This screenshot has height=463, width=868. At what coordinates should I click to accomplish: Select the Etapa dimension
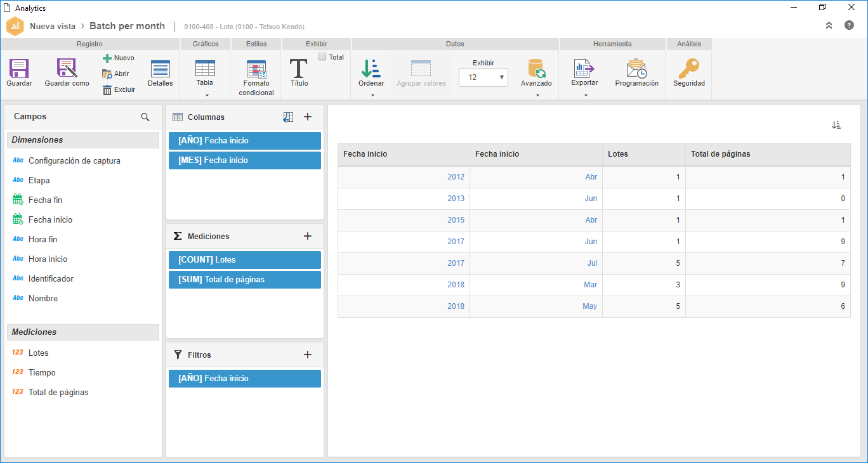point(39,181)
